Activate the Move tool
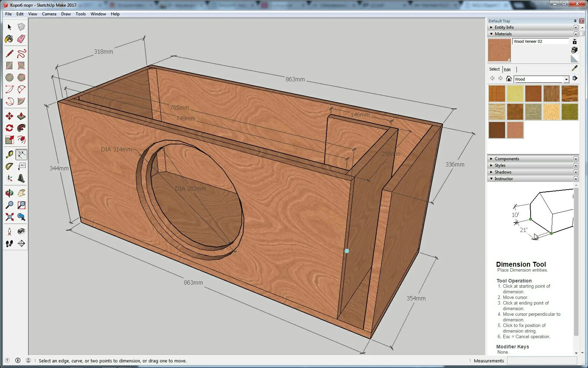The height and width of the screenshot is (368, 588). [9, 116]
